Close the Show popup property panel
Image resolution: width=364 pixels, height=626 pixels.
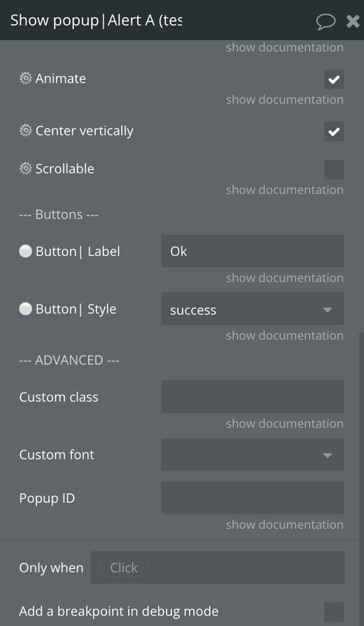353,21
